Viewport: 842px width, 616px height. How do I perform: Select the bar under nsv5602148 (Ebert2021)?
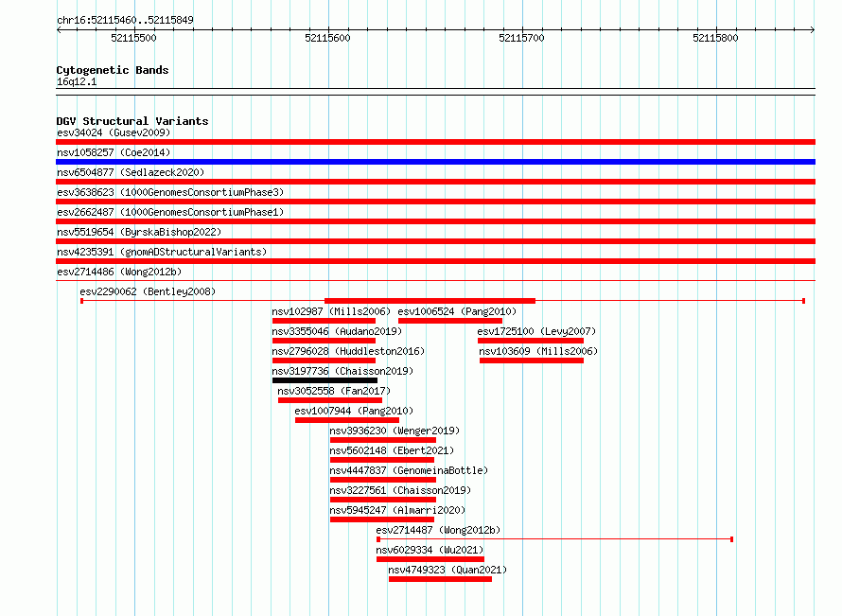[382, 460]
